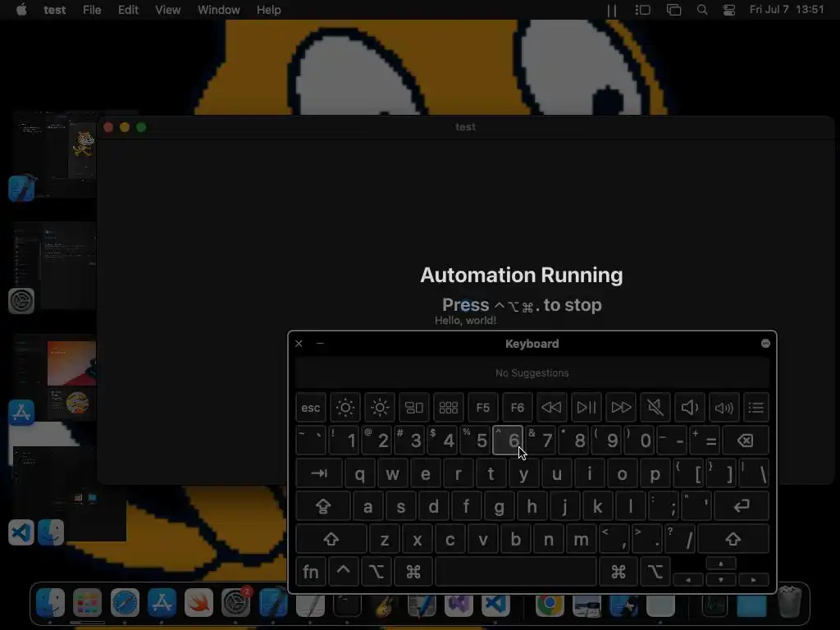Switch to the Xcode Stage Manager thumbnail
Image resolution: width=840 pixels, height=630 pixels.
(53, 155)
